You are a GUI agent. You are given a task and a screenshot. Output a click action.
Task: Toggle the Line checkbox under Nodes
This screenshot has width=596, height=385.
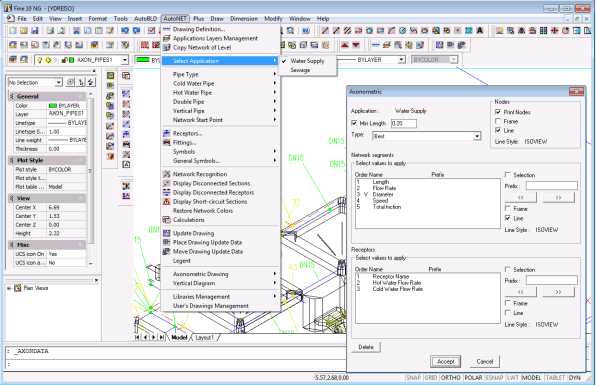point(498,130)
